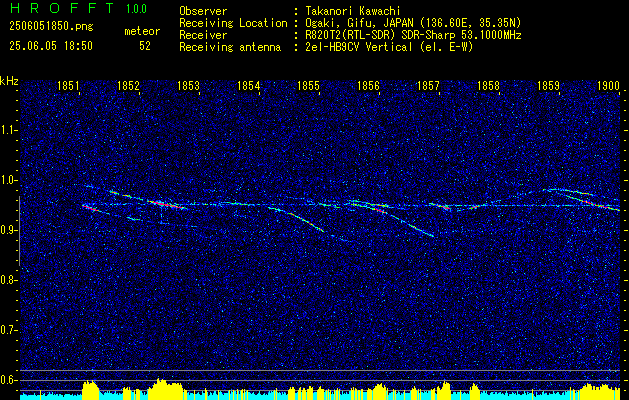The image size is (629, 400).
Task: Click the HROFFT title text
Action: point(62,8)
